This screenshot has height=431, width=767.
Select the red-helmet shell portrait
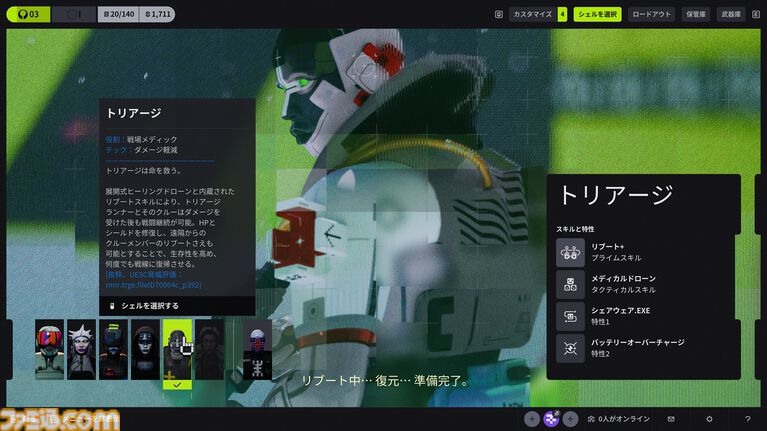49,349
